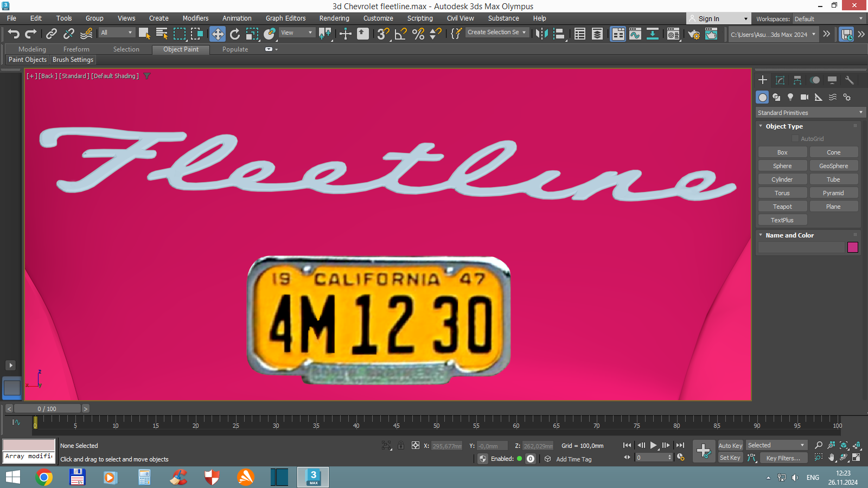Image resolution: width=868 pixels, height=488 pixels.
Task: Select the Link tool
Action: coord(51,34)
